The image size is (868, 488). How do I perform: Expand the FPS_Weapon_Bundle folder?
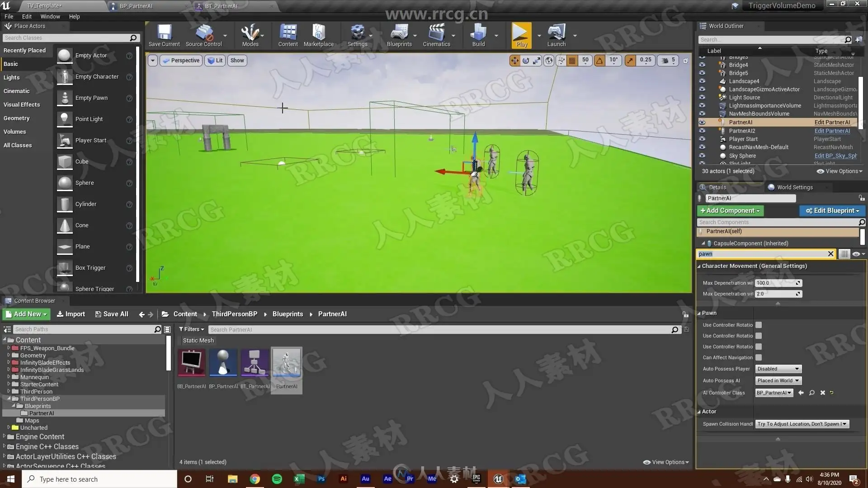pos(9,348)
